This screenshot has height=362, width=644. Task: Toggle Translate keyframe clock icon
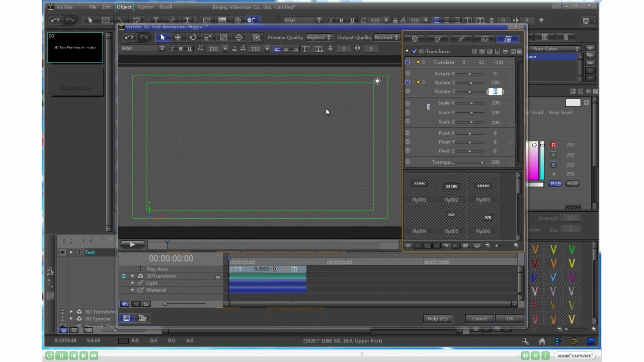pos(408,62)
